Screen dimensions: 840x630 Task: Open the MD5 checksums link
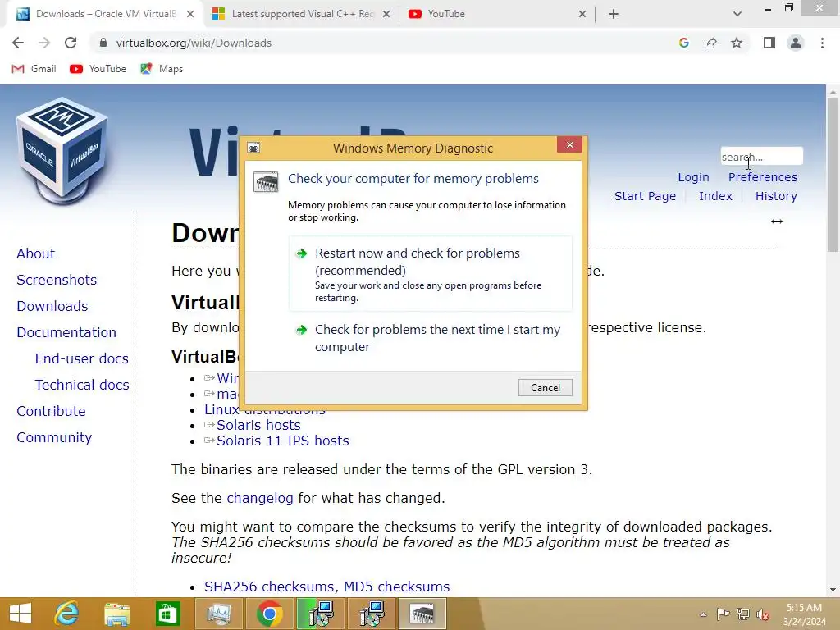click(396, 587)
